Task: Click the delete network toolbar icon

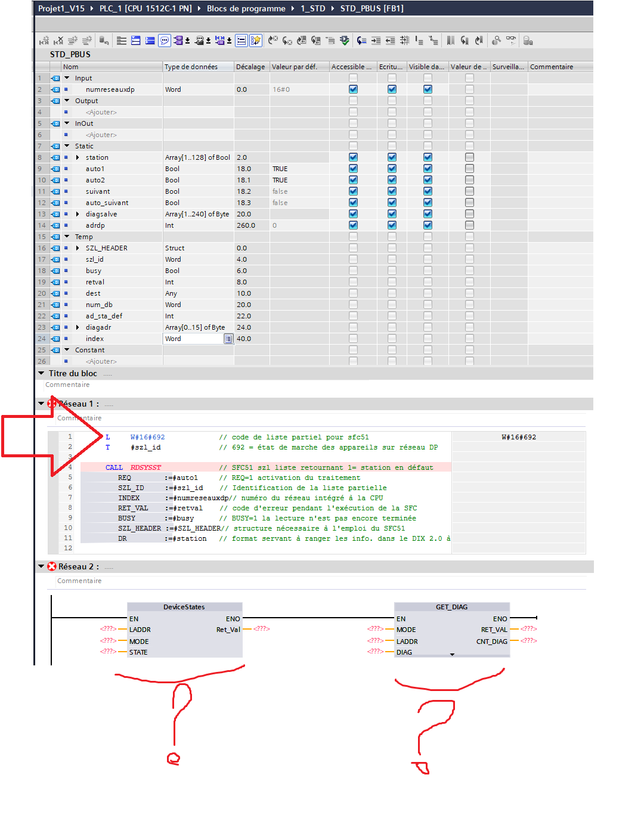Action: coord(58,41)
